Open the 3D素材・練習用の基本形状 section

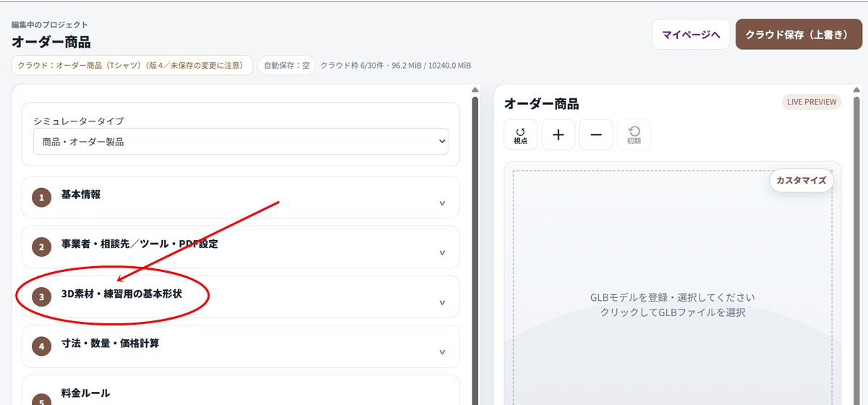241,297
